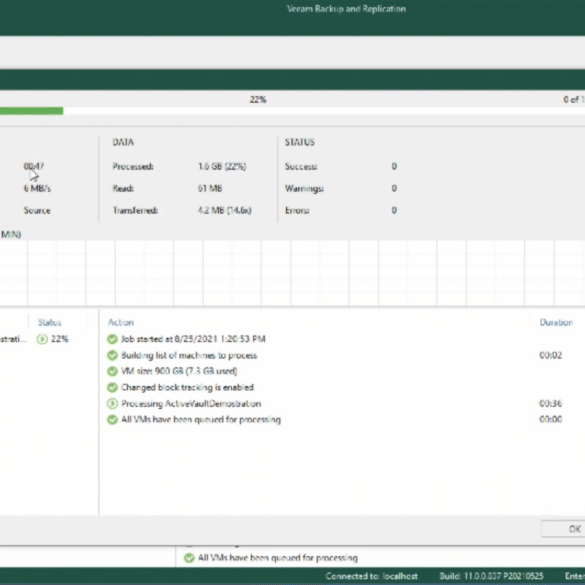The height and width of the screenshot is (585, 585).
Task: Click the check icon in the dialog's 'All VMs have been queued' row
Action: point(112,420)
